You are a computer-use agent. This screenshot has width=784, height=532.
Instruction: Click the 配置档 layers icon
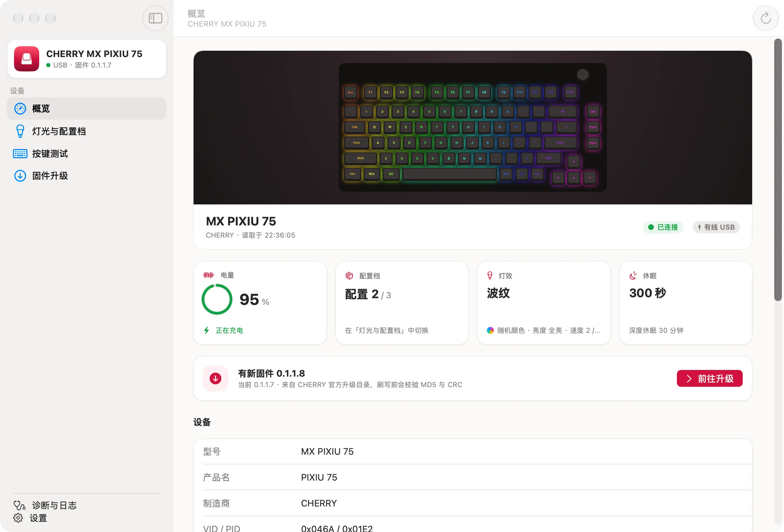(x=349, y=276)
